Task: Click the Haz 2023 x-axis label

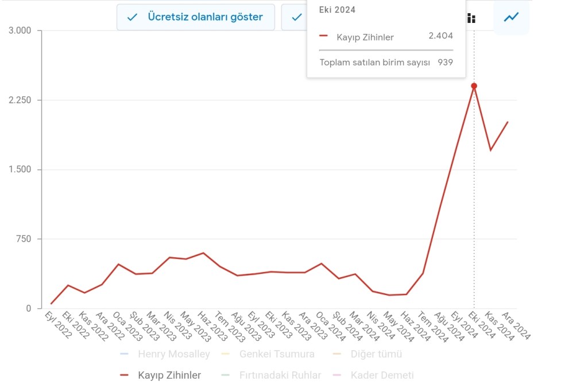Action: tap(211, 325)
